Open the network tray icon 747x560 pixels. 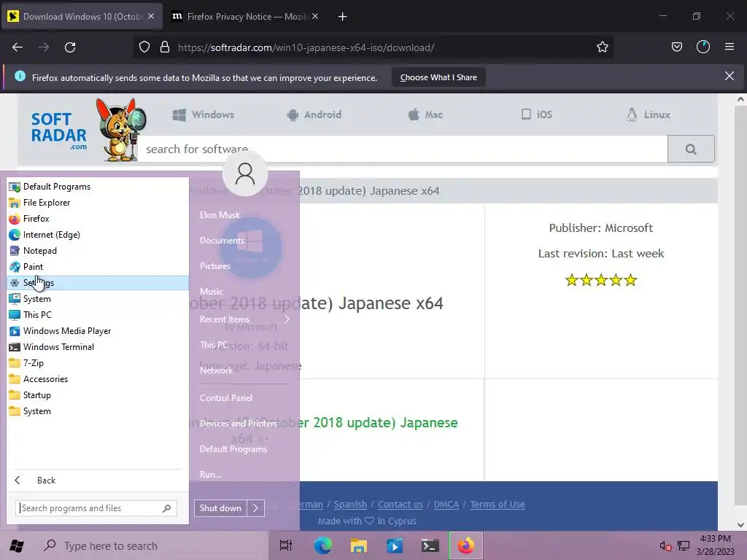pos(684,546)
